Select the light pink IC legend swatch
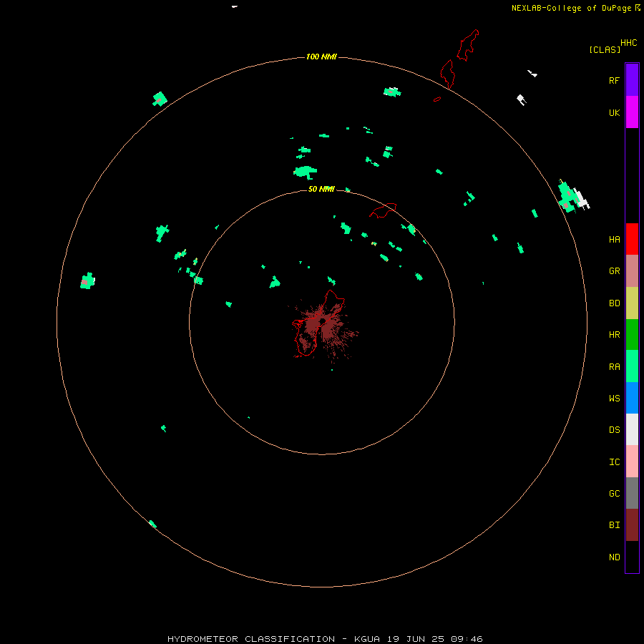 coord(632,462)
